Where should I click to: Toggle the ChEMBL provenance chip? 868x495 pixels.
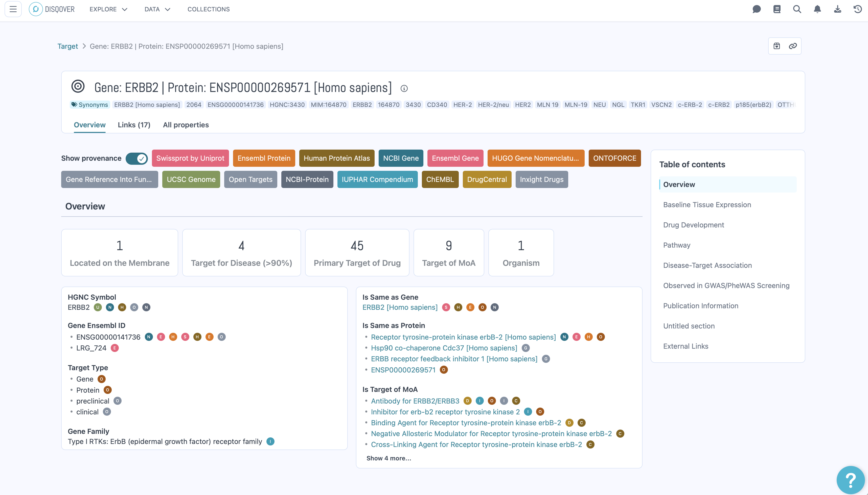coord(440,179)
